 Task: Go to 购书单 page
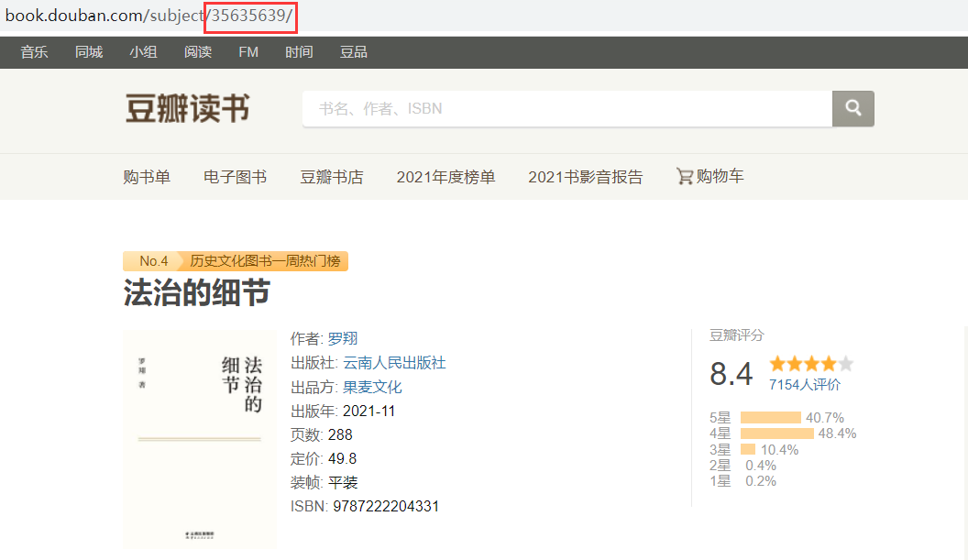pyautogui.click(x=147, y=177)
